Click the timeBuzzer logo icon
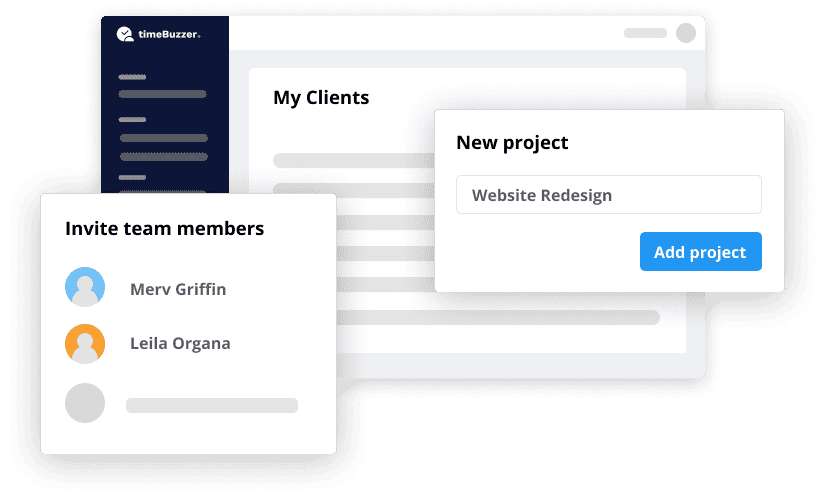The width and height of the screenshot is (825, 500). [x=125, y=34]
